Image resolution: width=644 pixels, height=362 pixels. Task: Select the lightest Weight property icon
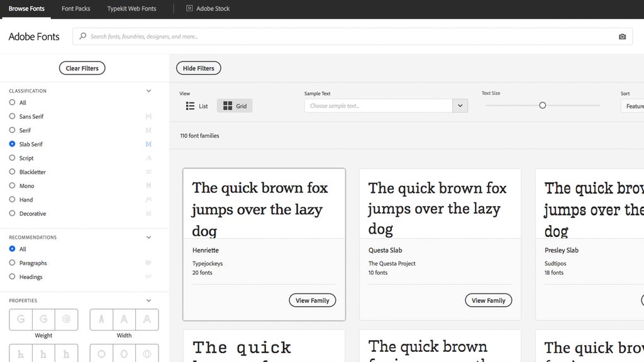pyautogui.click(x=20, y=319)
